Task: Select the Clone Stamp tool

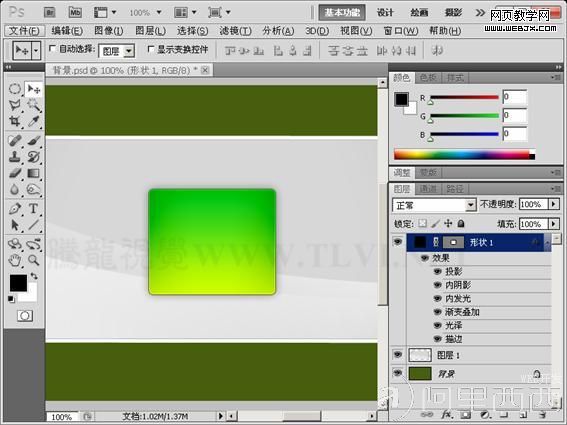Action: point(15,157)
